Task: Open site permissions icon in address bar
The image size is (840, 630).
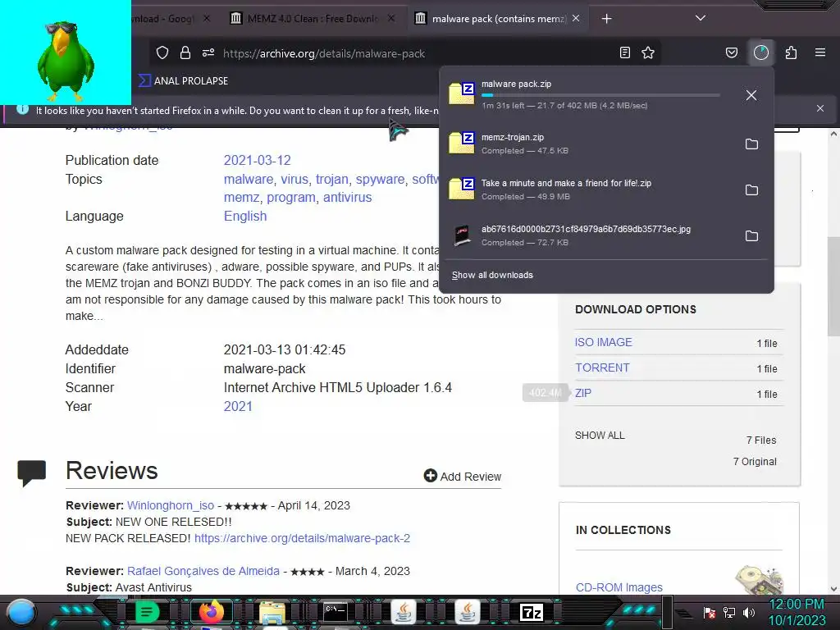Action: coord(208,52)
